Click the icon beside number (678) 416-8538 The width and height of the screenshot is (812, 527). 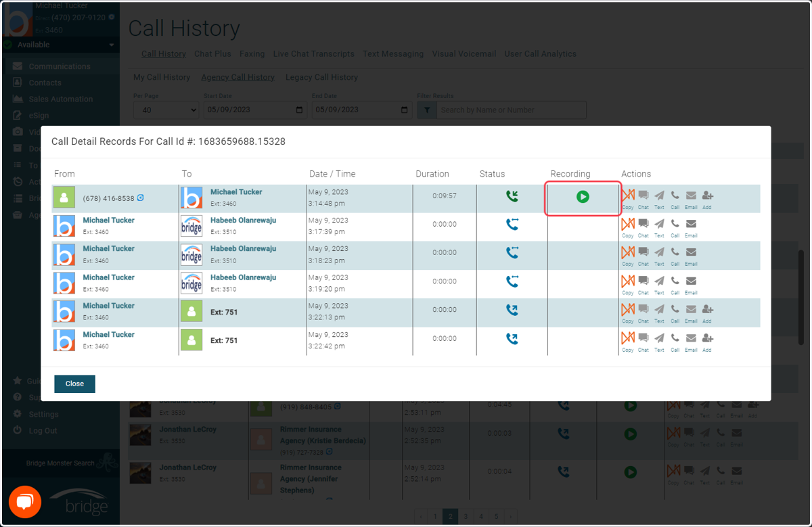(141, 198)
